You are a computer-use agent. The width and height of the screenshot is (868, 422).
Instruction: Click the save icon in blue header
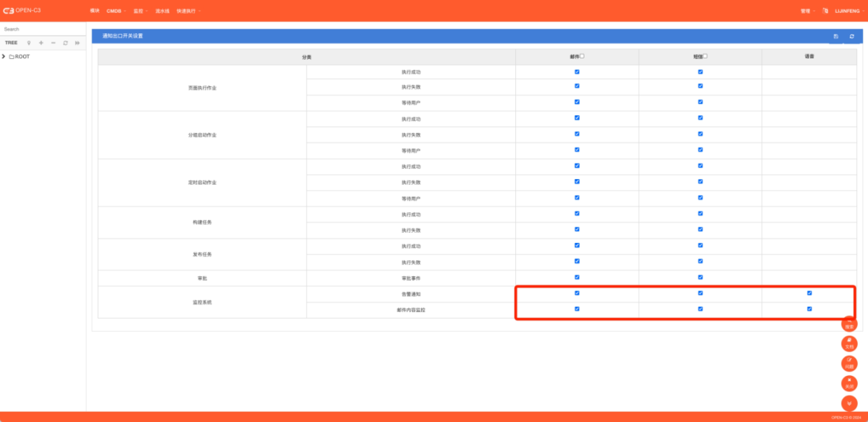(x=836, y=36)
